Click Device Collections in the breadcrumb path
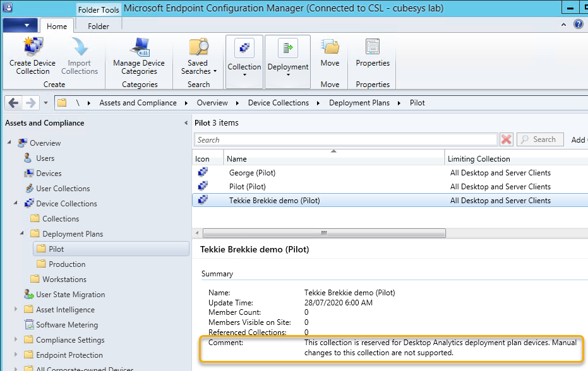This screenshot has height=371, width=588. click(x=279, y=103)
